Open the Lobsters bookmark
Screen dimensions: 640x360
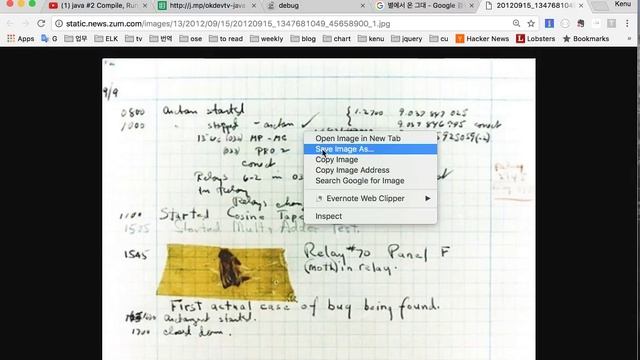536,39
